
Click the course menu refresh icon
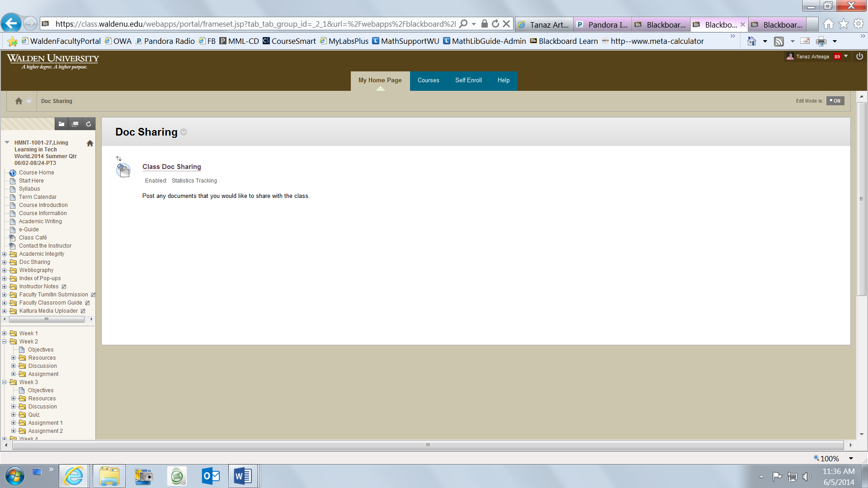[x=89, y=124]
